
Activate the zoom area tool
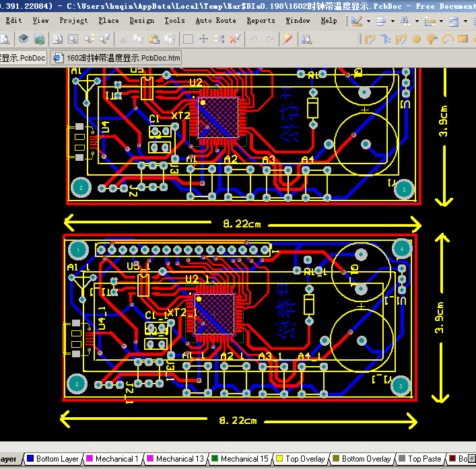pos(73,39)
